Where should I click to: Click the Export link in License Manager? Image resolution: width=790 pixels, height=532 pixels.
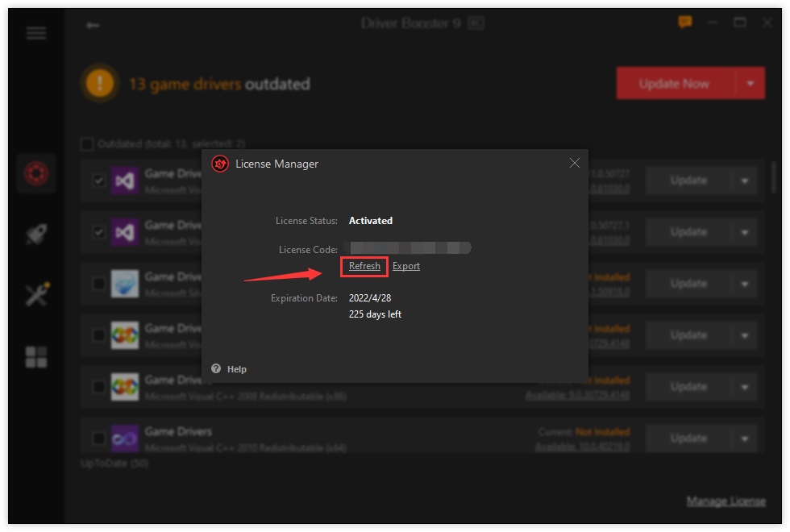[x=406, y=266]
